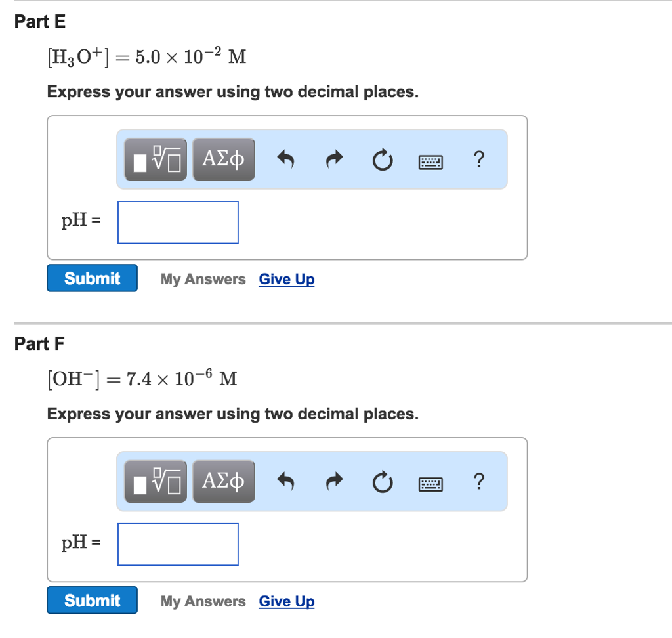Click the undo arrow in Part F toolbar

point(286,482)
